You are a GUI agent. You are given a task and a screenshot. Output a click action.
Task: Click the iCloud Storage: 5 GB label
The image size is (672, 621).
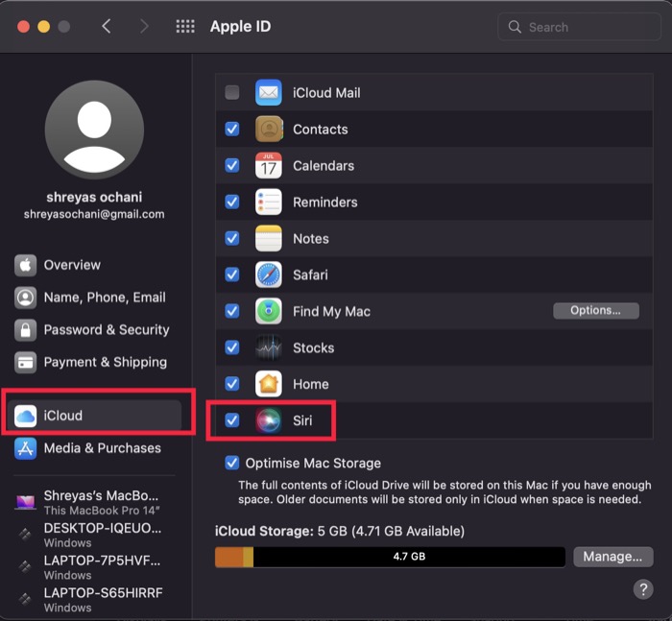coord(340,532)
